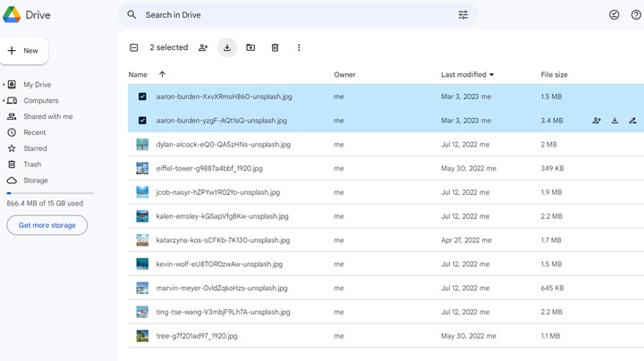Clear selection using the deselect-all box
This screenshot has height=361, width=644.
point(134,47)
